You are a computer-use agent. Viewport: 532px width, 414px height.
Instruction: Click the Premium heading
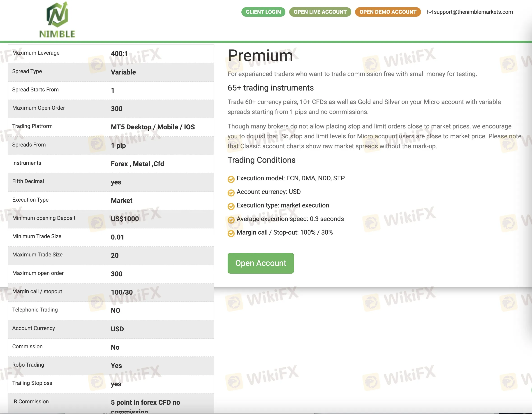tap(260, 56)
